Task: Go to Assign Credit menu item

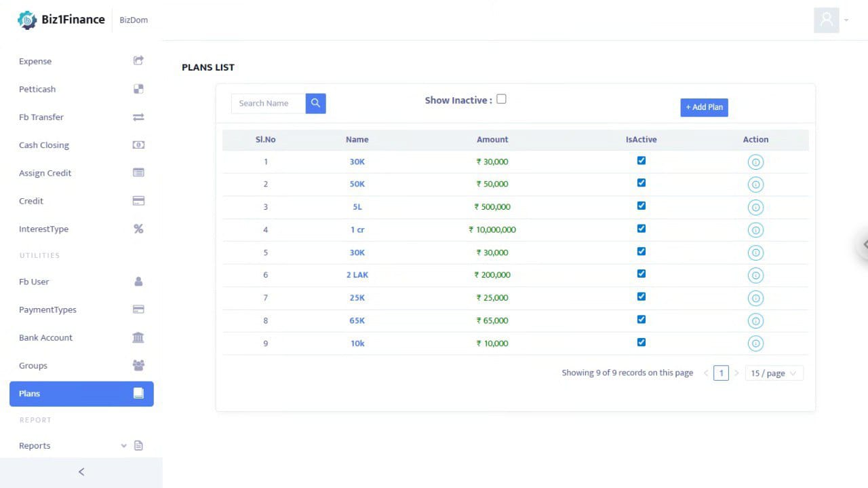Action: (45, 173)
